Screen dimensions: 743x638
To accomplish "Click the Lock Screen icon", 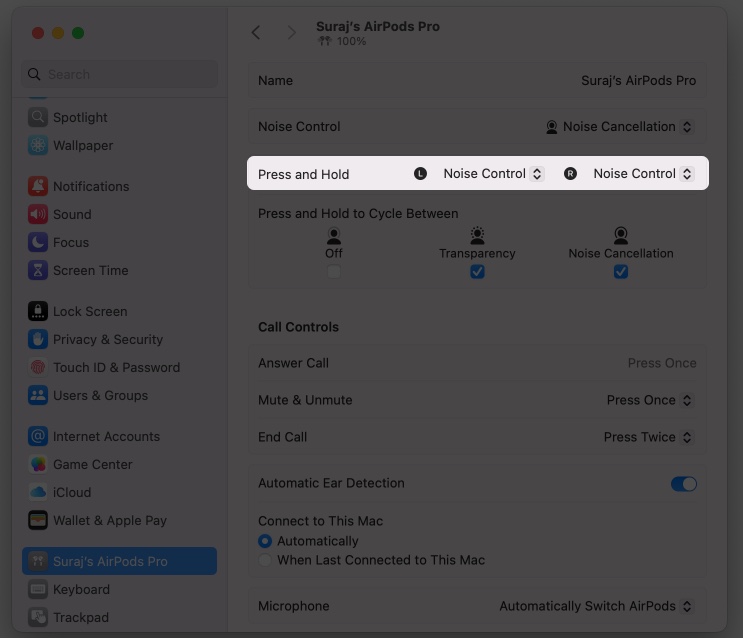I will pos(37,311).
